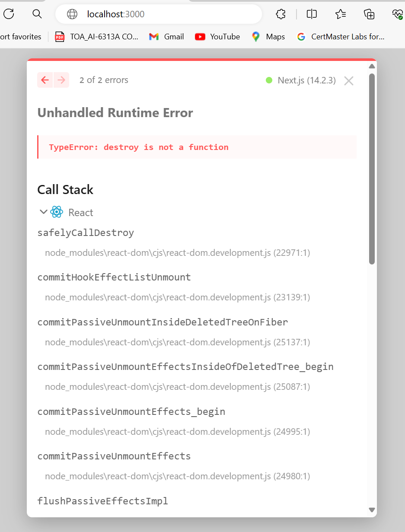Open the CertMaster Labs bookmark
Image resolution: width=405 pixels, height=532 pixels.
(341, 37)
